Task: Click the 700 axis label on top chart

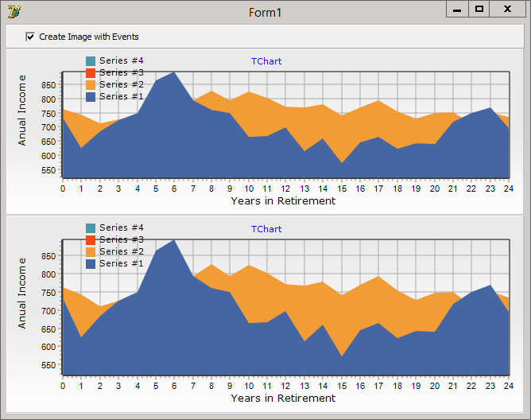Action: point(48,127)
